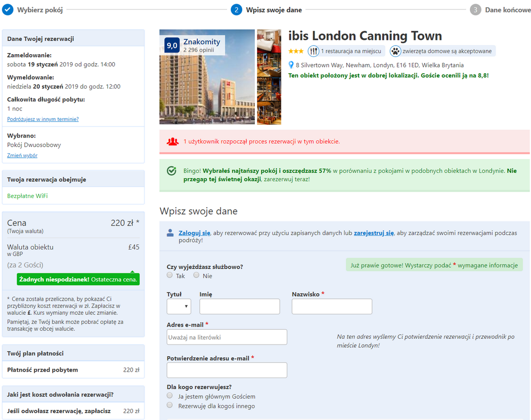Choose Rezerwuję dla kogoś innego option
Image resolution: width=531 pixels, height=420 pixels.
pyautogui.click(x=170, y=405)
